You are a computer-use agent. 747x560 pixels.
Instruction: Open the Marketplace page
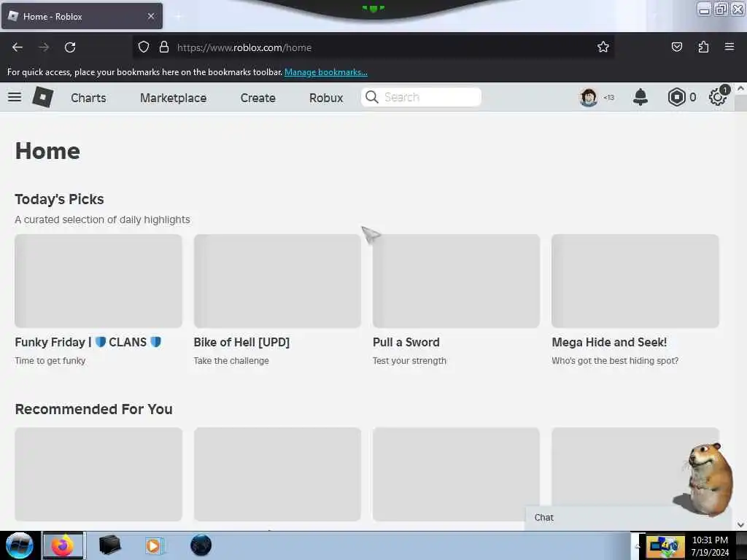click(x=174, y=98)
